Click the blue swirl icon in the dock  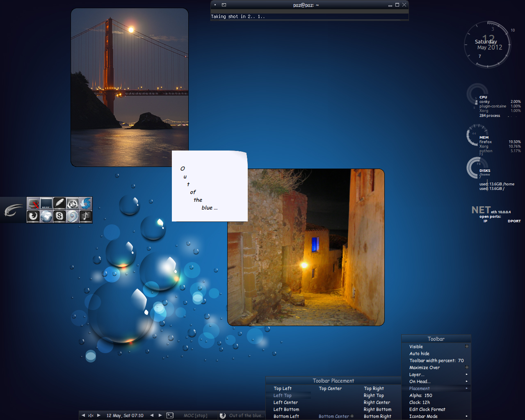point(86,203)
